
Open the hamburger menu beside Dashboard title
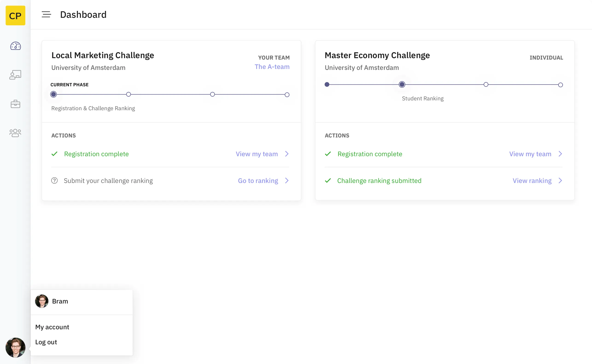click(46, 14)
